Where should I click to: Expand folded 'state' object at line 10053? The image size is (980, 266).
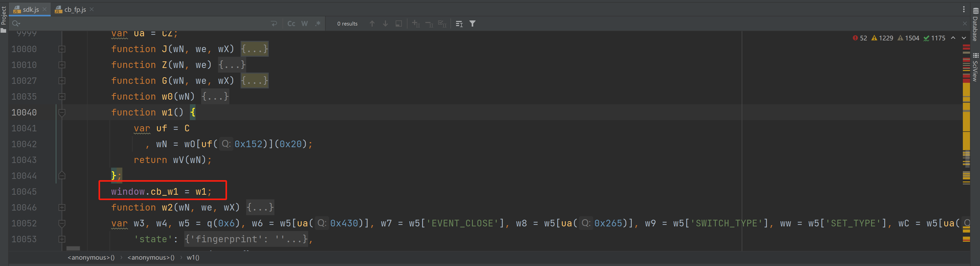point(62,239)
